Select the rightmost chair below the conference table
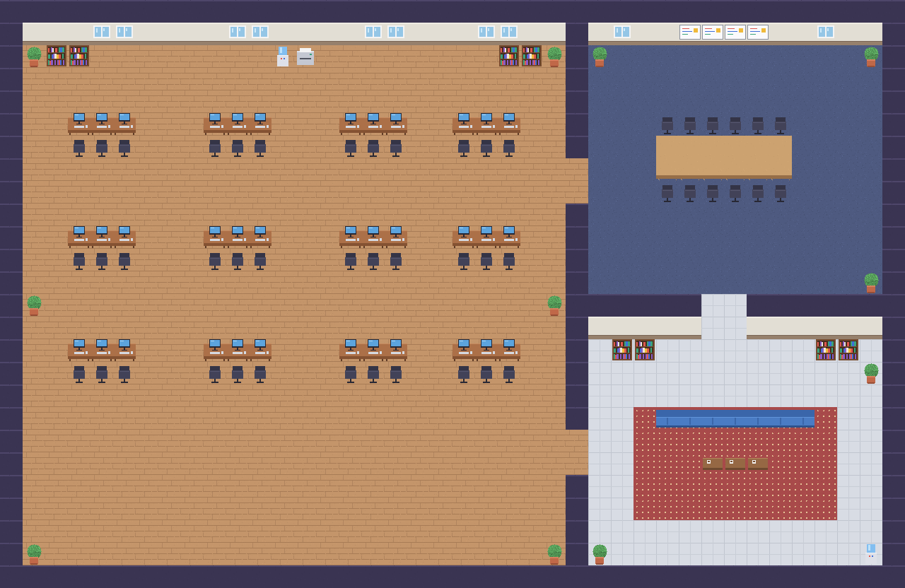 781,193
